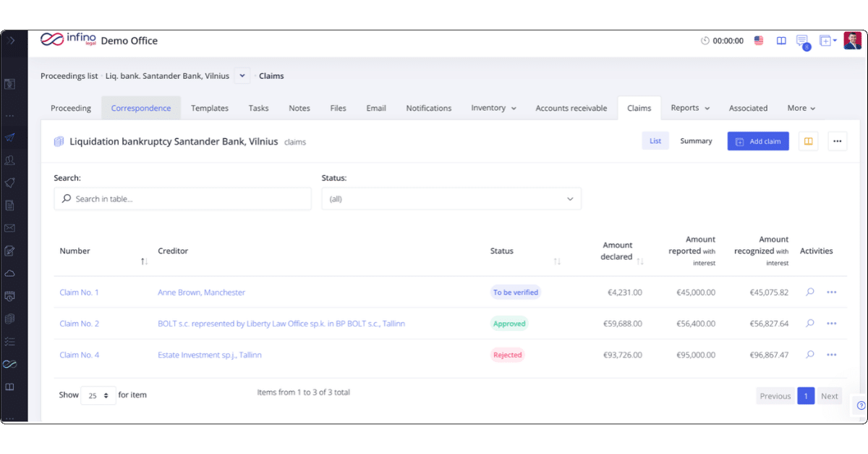Sort claims by Number column
This screenshot has height=454, width=868.
[144, 261]
